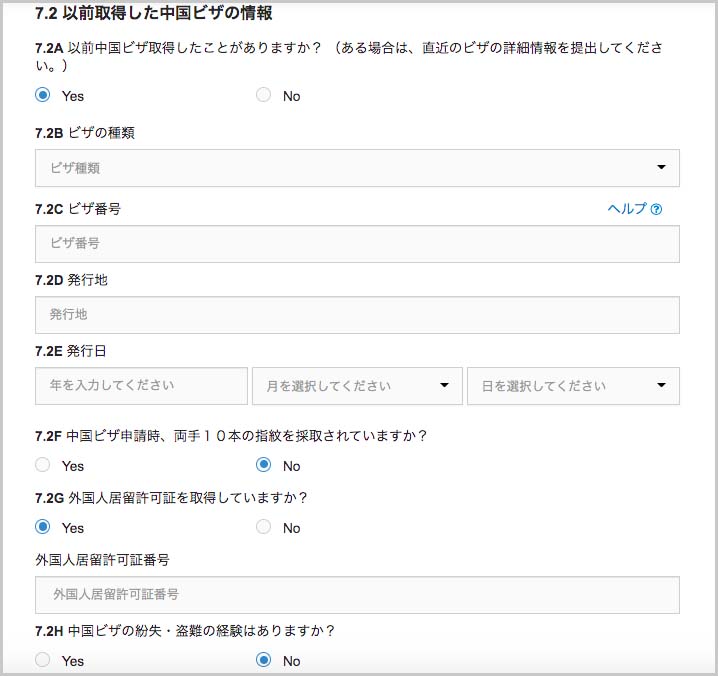Open the 月を選択してください dropdown

click(x=357, y=386)
